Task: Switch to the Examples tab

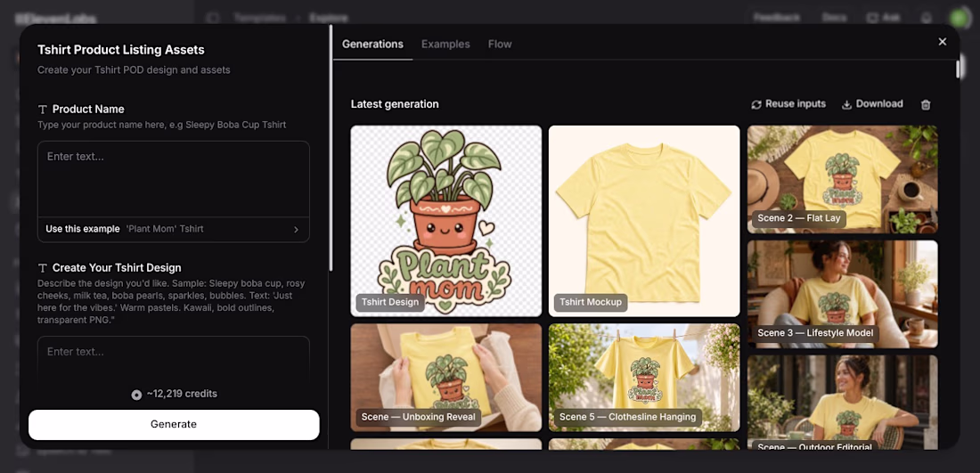Action: [x=445, y=45]
